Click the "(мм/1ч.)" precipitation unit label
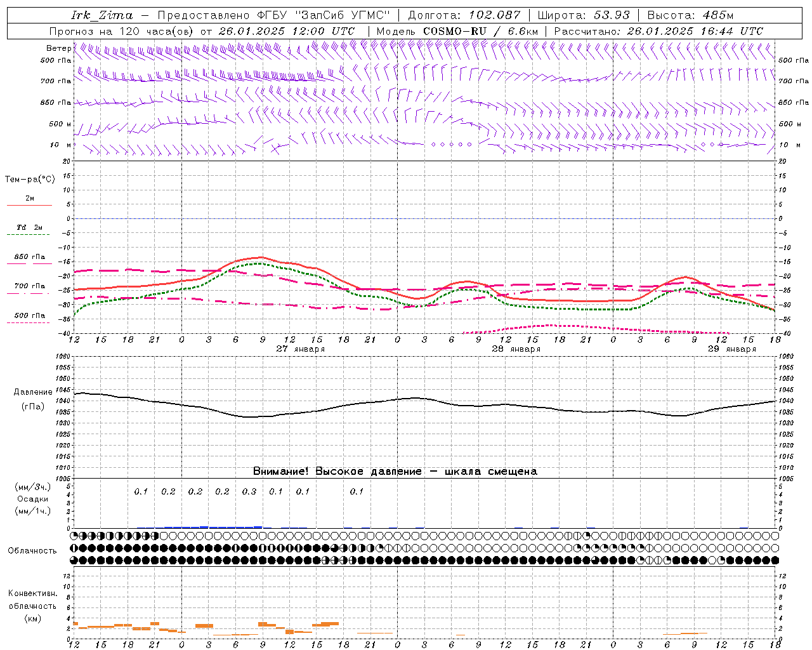This screenshot has width=812, height=650. pyautogui.click(x=33, y=511)
